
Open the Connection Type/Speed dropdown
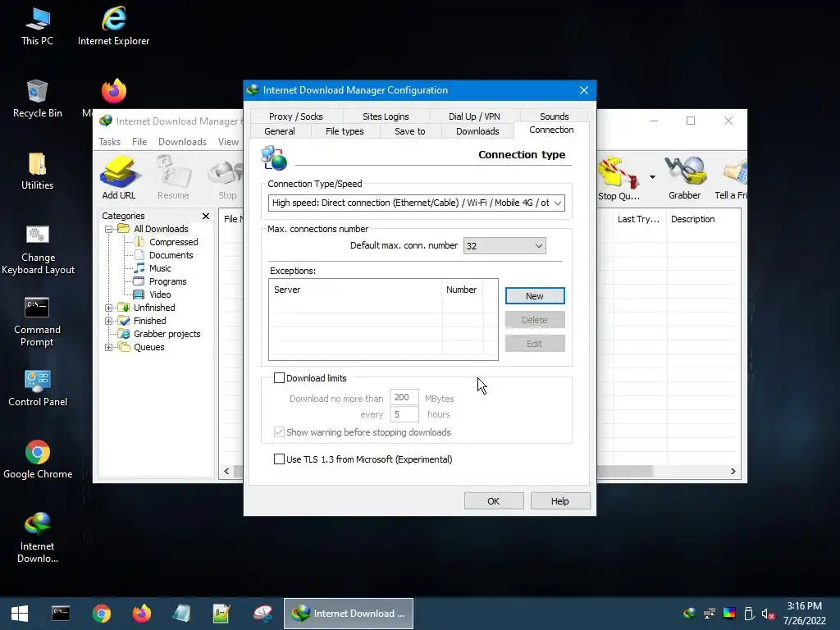[x=416, y=203]
